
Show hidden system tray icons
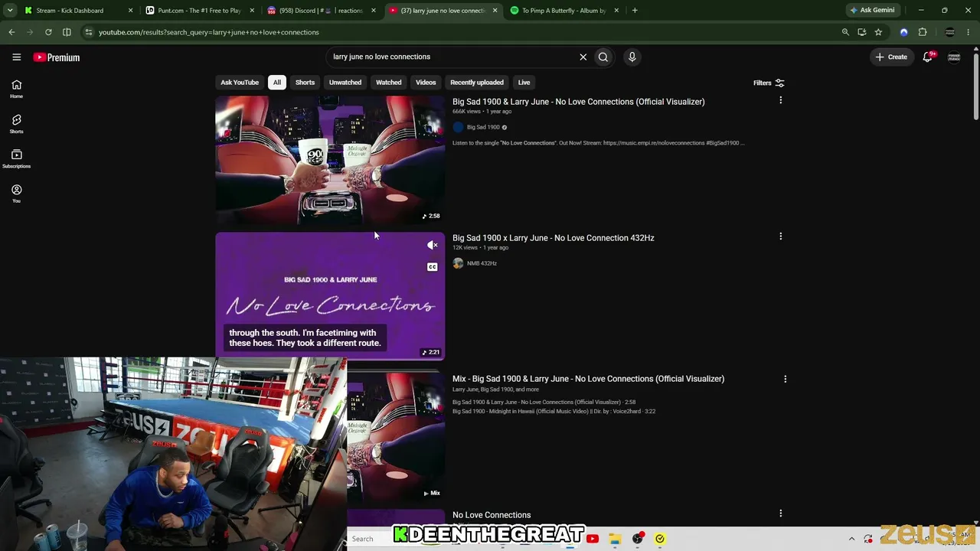851,539
